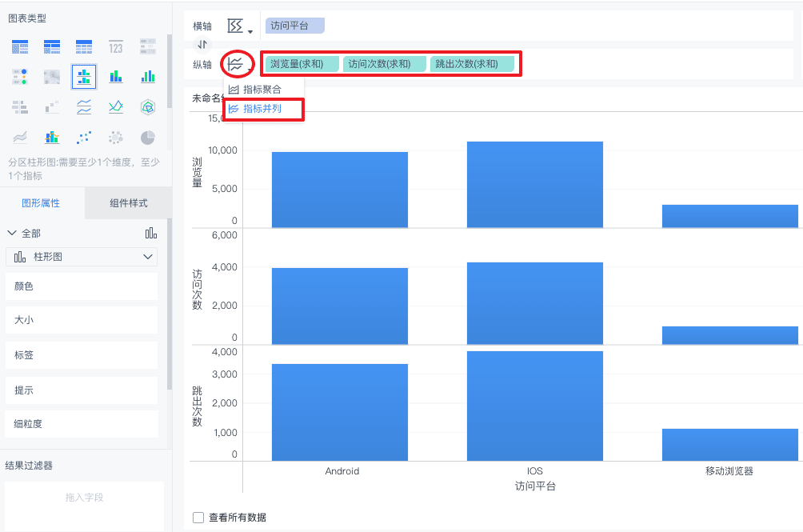Click the Android axis label
803x532 pixels.
pos(342,471)
